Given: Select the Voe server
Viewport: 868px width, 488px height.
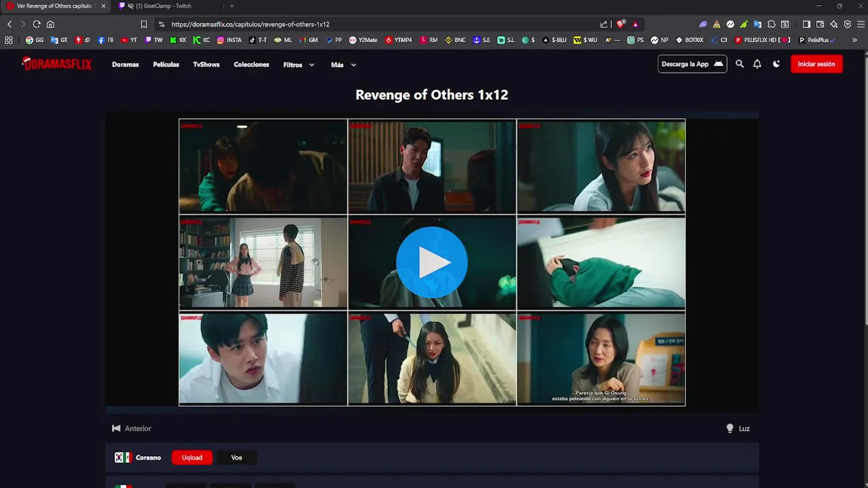Looking at the screenshot, I should [237, 457].
